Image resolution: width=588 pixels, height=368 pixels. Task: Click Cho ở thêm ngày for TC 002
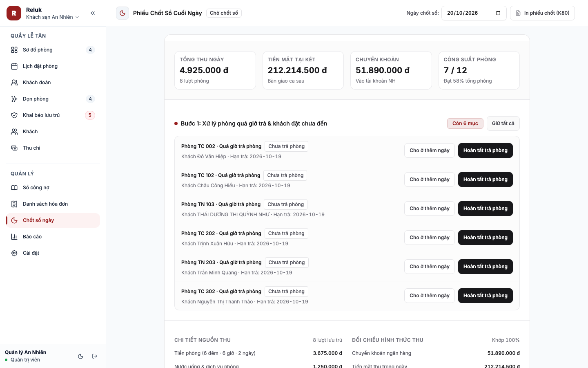430,150
